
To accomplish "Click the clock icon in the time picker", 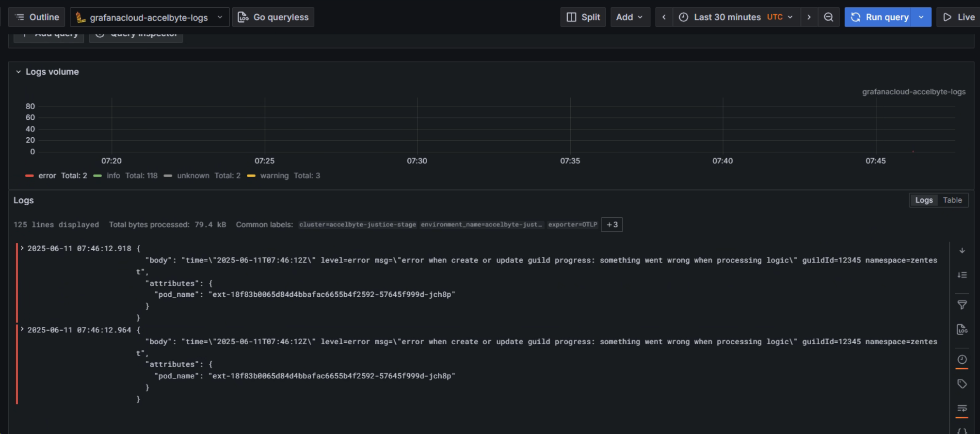I will pos(683,17).
